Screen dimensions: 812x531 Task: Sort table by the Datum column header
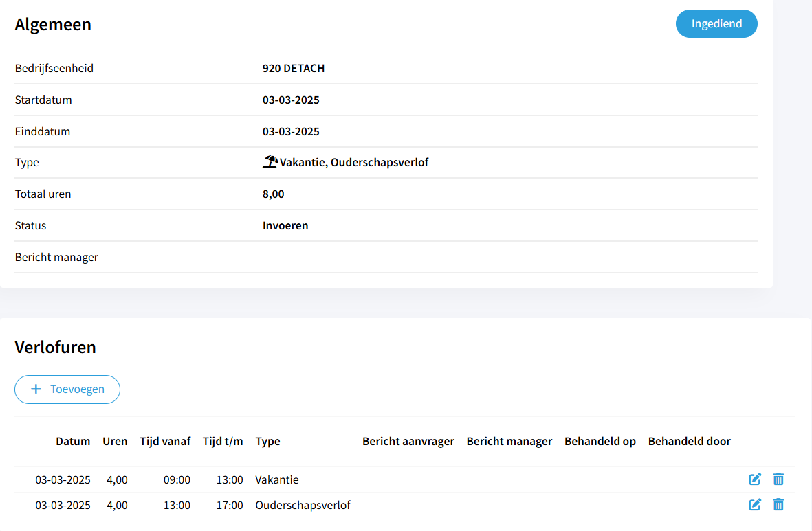(x=73, y=442)
